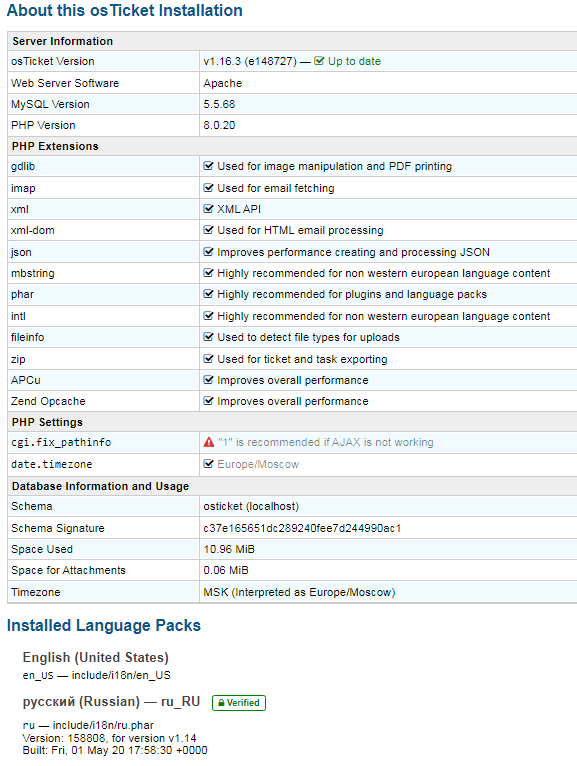Click the check icon in mbstring row
Viewport: 577px width, 766px height.
point(208,273)
